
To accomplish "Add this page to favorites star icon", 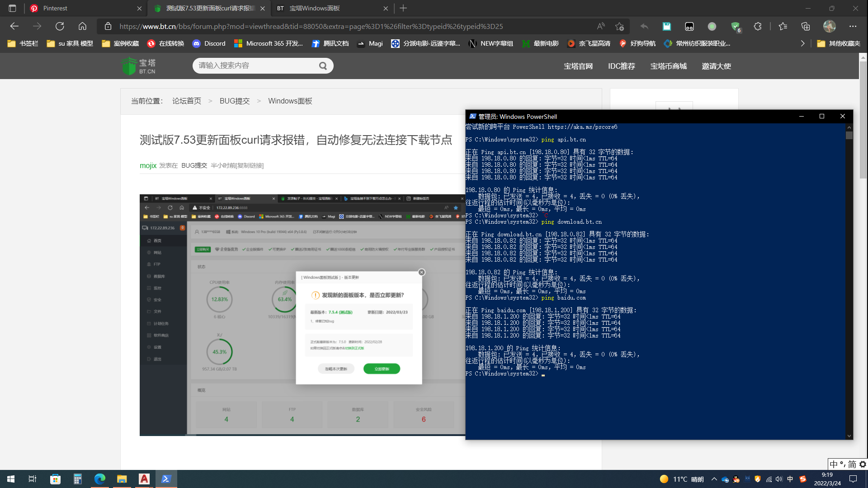I will click(620, 26).
